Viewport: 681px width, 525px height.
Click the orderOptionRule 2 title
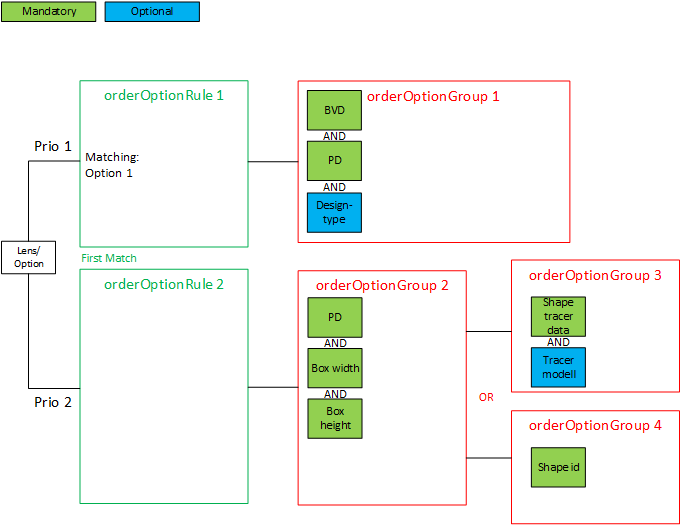[x=164, y=284]
